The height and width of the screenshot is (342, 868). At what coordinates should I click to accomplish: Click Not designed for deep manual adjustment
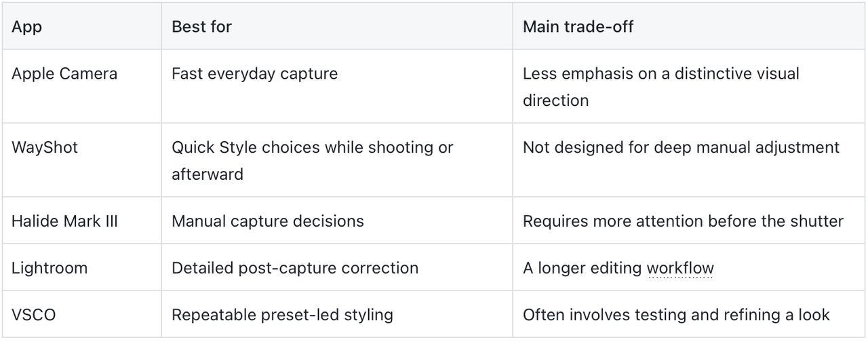click(682, 147)
